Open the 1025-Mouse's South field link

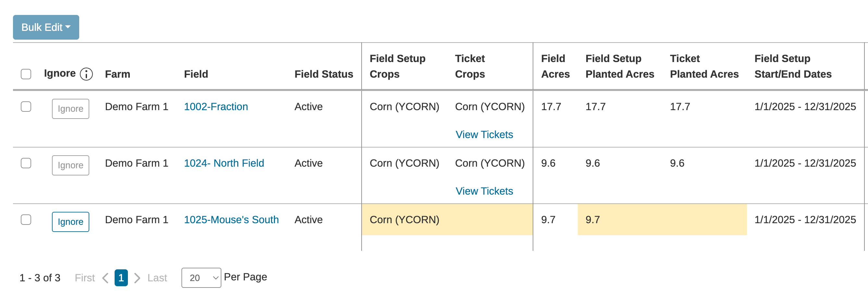click(231, 220)
